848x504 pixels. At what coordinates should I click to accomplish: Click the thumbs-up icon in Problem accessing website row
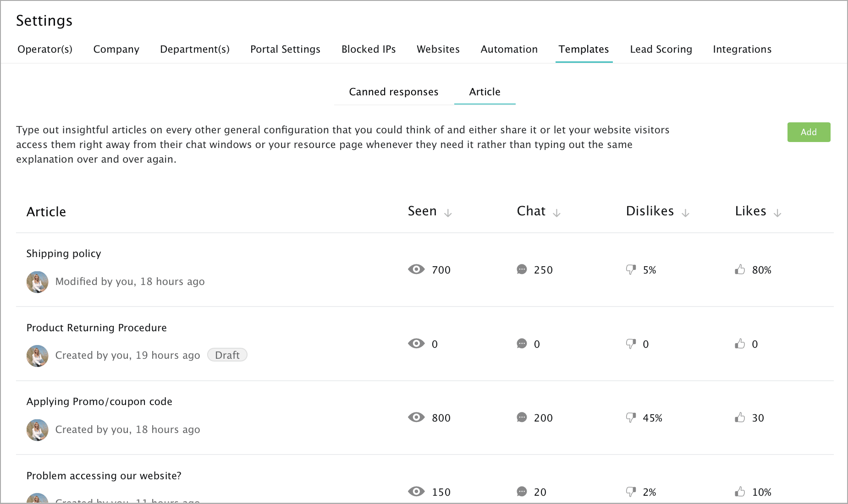740,491
